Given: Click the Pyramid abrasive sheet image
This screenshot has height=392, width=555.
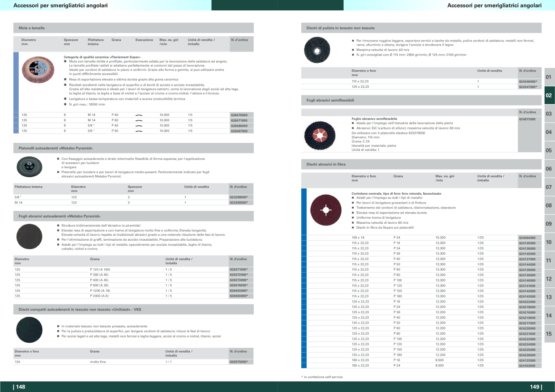Looking at the screenshot, I should [x=29, y=237].
